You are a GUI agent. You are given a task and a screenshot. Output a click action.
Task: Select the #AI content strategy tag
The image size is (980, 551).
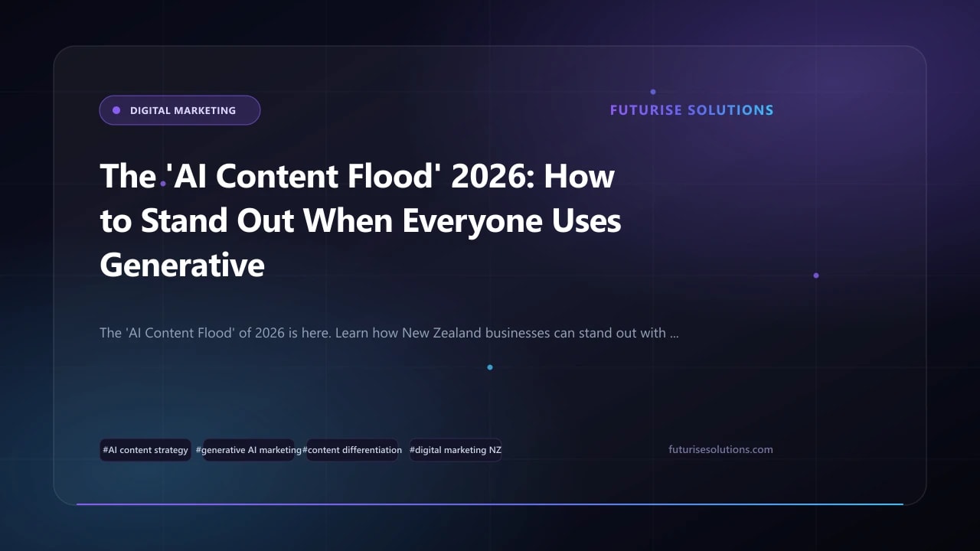click(x=145, y=450)
